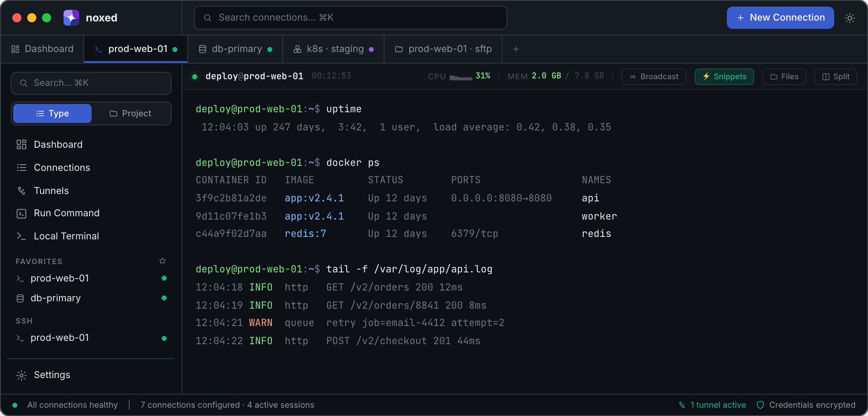Viewport: 868px width, 416px height.
Task: Click the noxed app logo icon
Action: [x=71, y=18]
